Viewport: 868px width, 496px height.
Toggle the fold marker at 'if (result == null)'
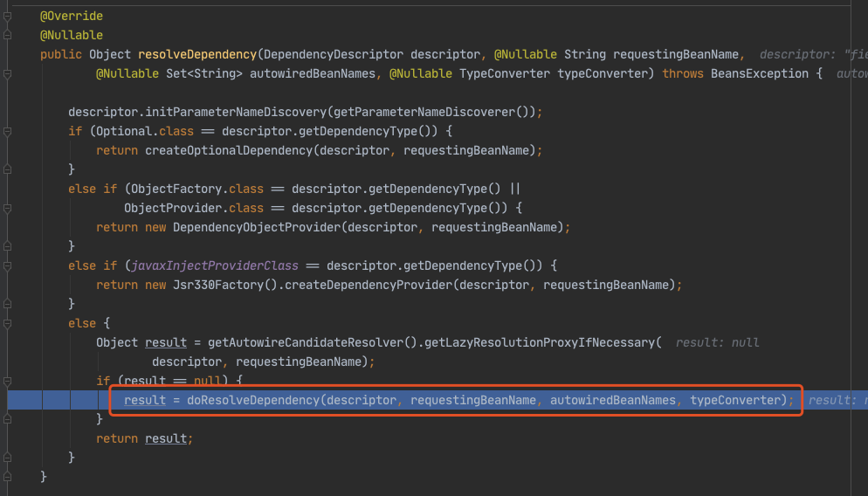pyautogui.click(x=7, y=382)
